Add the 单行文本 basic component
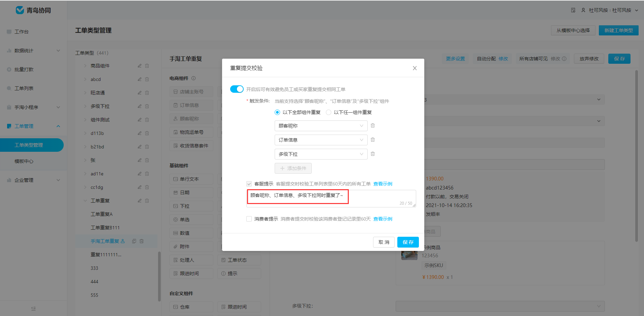Viewport: 644px width, 316px height. click(x=191, y=179)
